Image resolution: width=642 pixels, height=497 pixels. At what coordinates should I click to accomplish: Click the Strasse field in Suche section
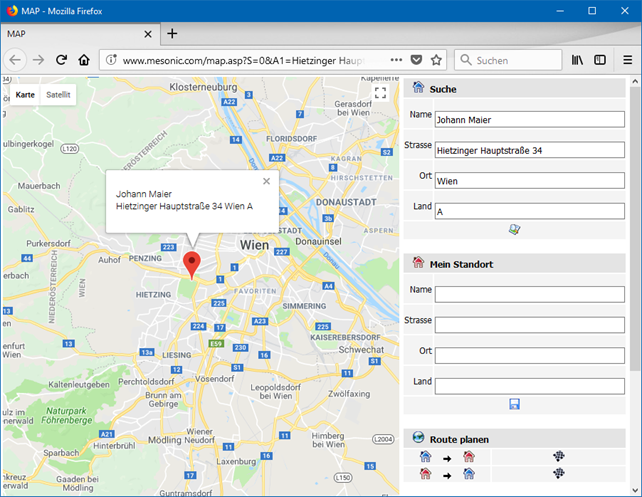point(529,150)
